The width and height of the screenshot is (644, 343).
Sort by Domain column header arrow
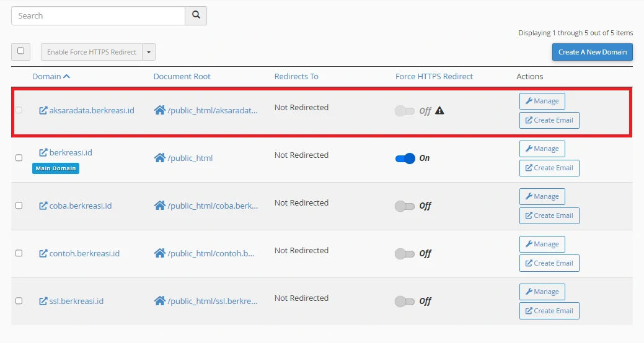66,76
